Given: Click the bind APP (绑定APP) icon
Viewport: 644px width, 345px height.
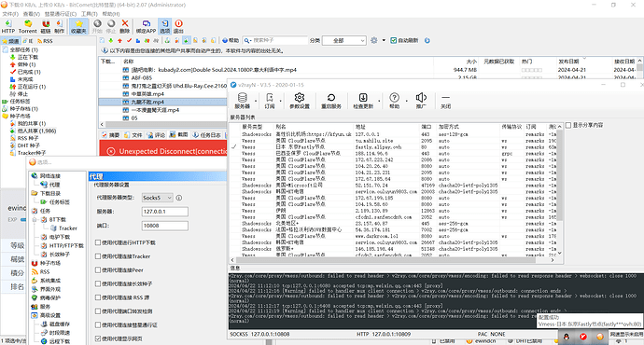Looking at the screenshot, I should click(147, 26).
